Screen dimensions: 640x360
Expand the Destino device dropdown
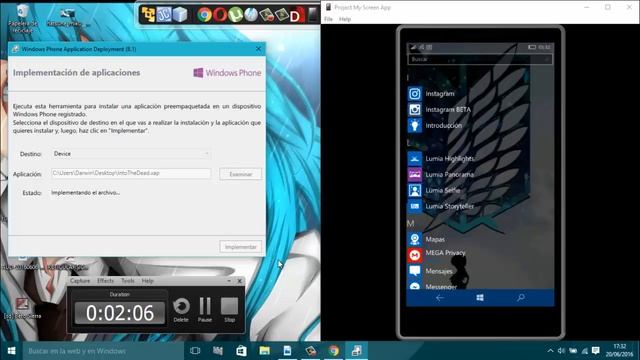coord(131,154)
